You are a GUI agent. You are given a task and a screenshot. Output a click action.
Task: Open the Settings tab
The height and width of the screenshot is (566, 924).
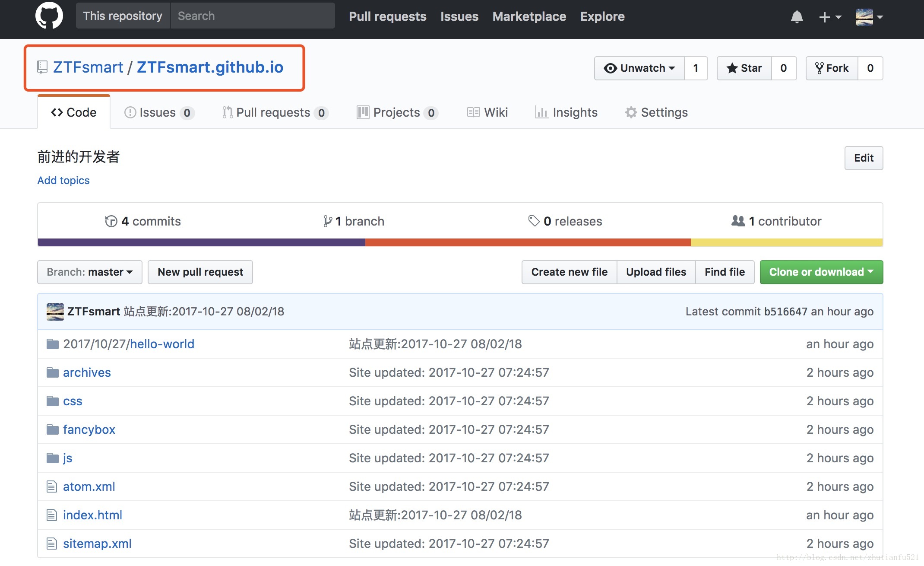656,112
